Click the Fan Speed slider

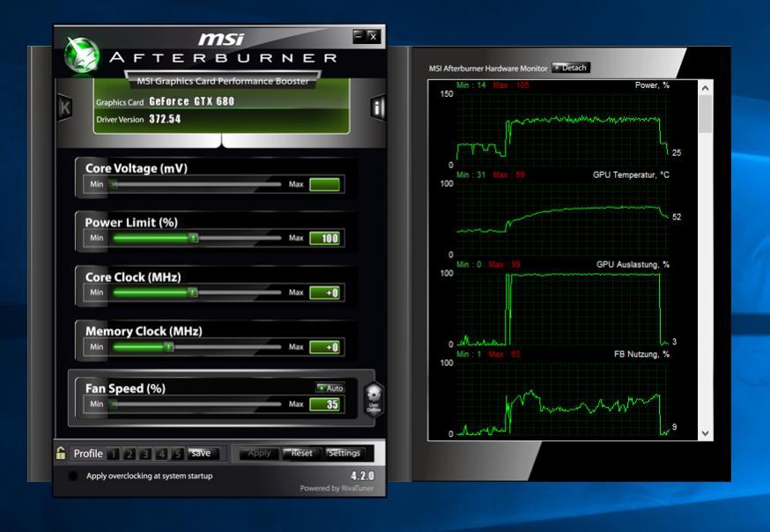tap(196, 404)
